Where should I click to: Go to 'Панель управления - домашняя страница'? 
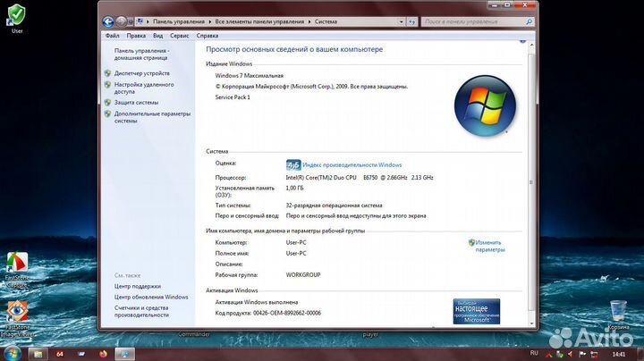click(x=141, y=55)
